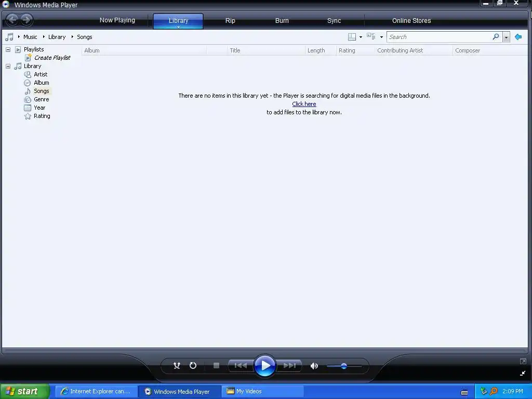Open the layout options dropdown arrow
This screenshot has height=399, width=532.
361,37
